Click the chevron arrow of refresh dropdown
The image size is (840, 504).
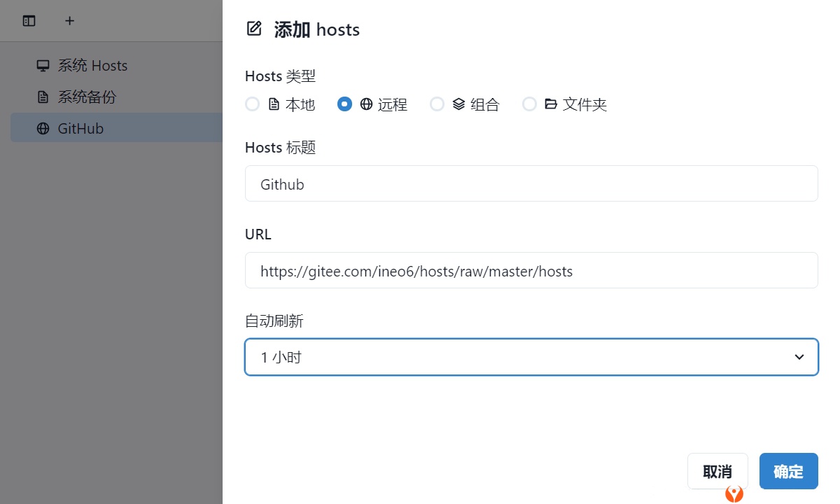point(799,357)
